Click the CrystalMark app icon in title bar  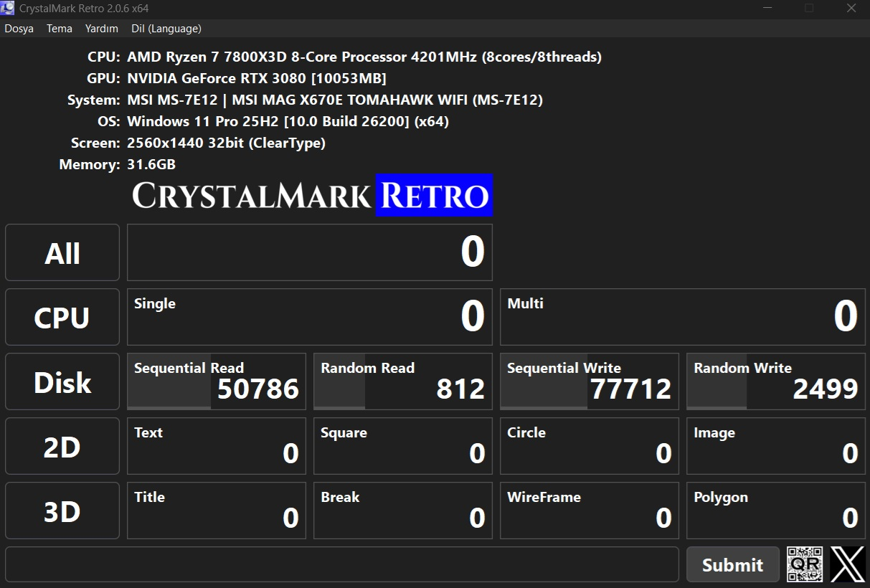click(x=8, y=9)
